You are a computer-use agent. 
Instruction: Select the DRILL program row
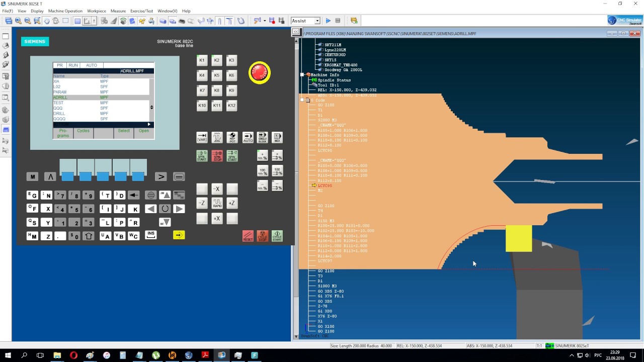101,114
